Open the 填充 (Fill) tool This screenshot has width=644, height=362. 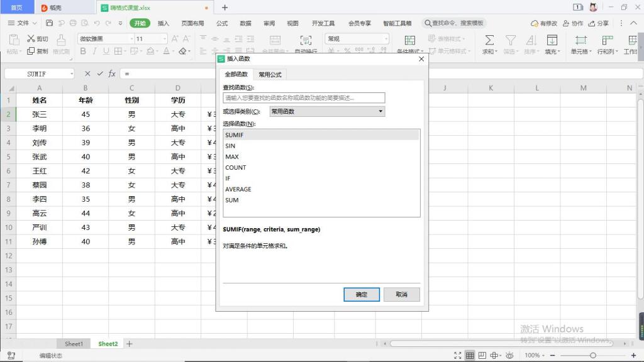pos(552,40)
